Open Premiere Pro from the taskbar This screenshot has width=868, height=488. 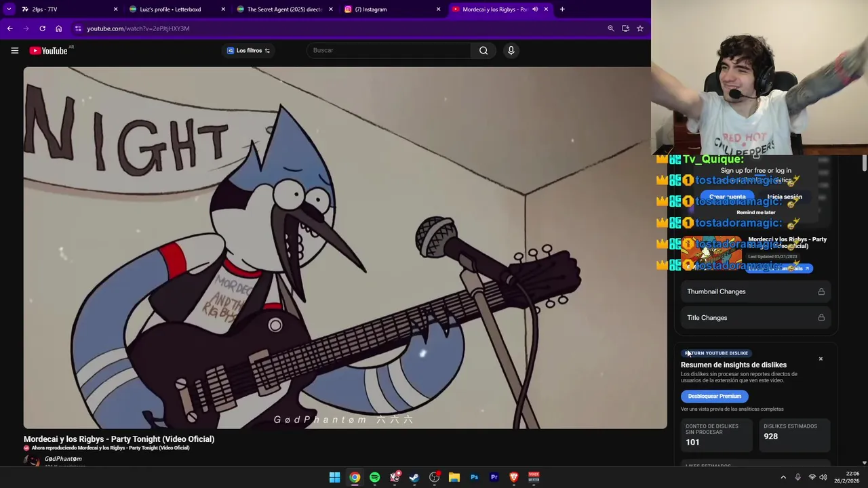coord(494,477)
